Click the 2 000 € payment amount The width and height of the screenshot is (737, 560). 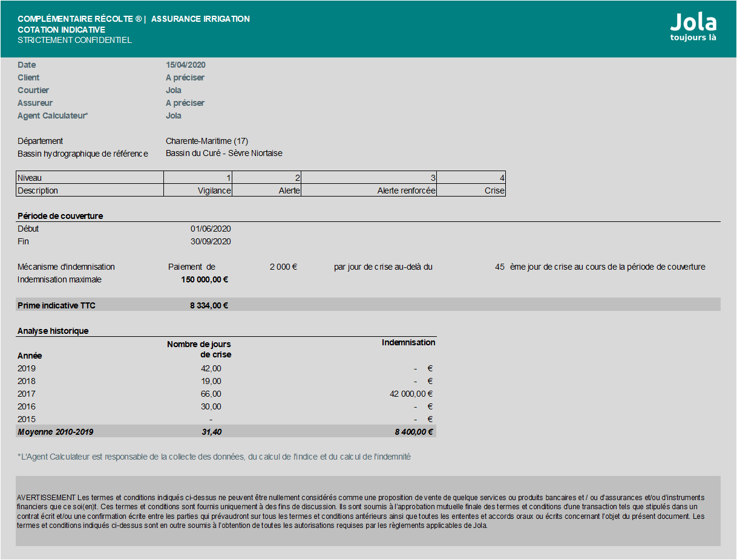[x=283, y=267]
